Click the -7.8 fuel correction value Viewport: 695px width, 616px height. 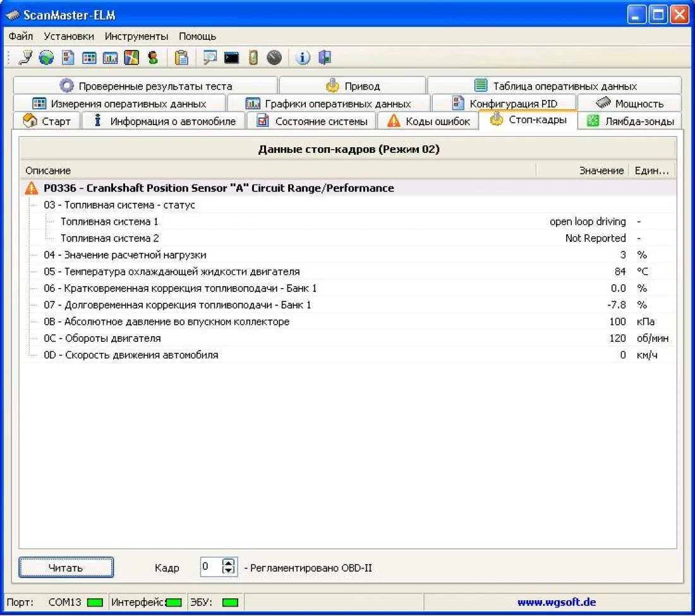(x=616, y=305)
